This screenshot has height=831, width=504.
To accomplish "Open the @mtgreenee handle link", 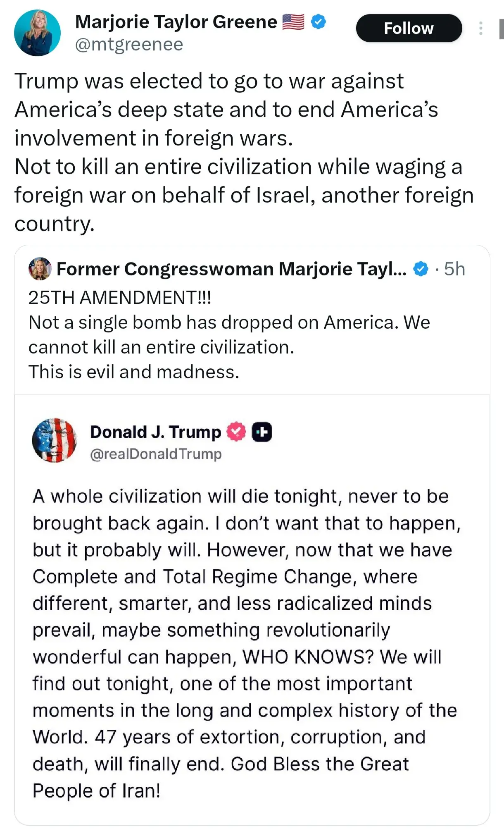I will (129, 45).
